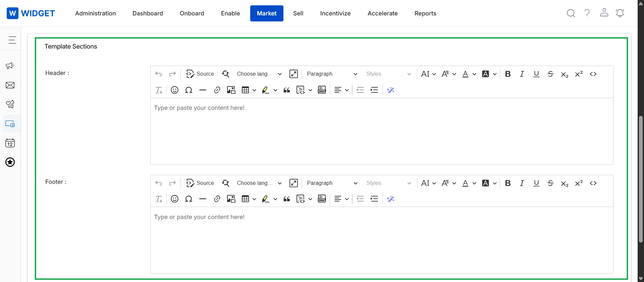The height and width of the screenshot is (282, 644).
Task: Toggle italic in Footer editor
Action: click(x=522, y=183)
